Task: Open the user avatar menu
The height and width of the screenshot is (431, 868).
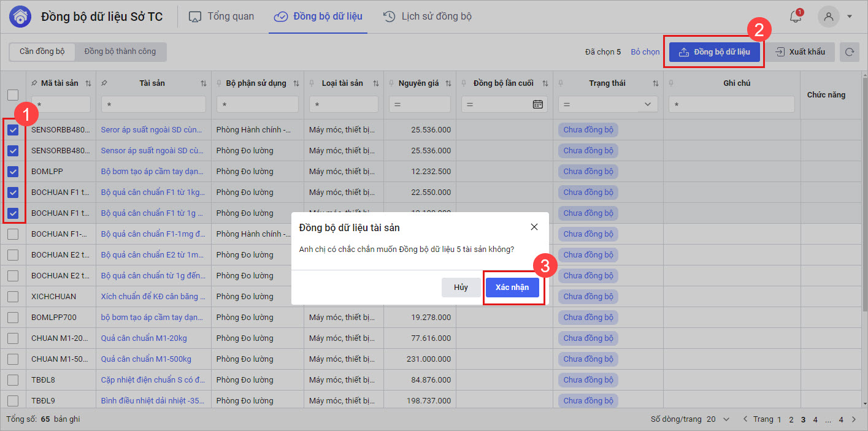Action: 829,17
